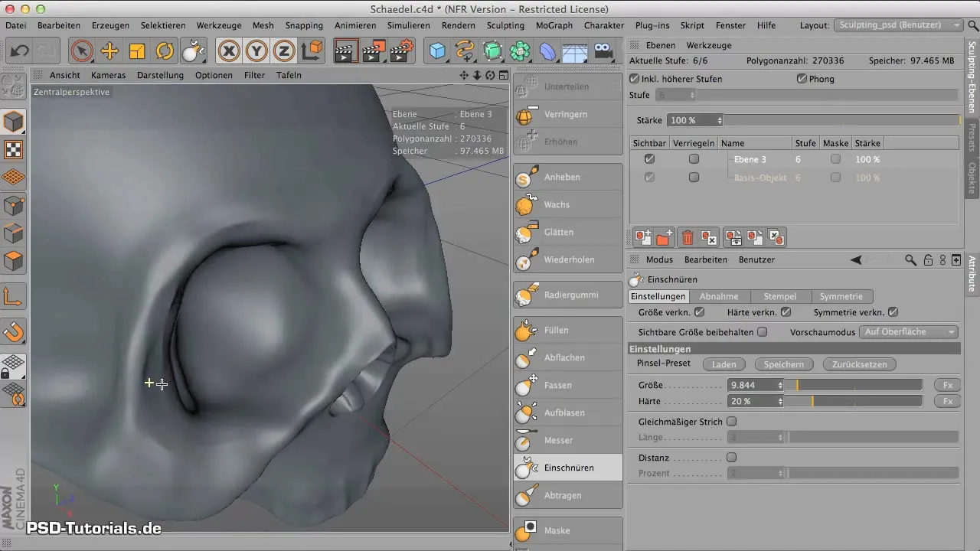980x551 pixels.
Task: Toggle the Y axis lock
Action: click(x=257, y=51)
